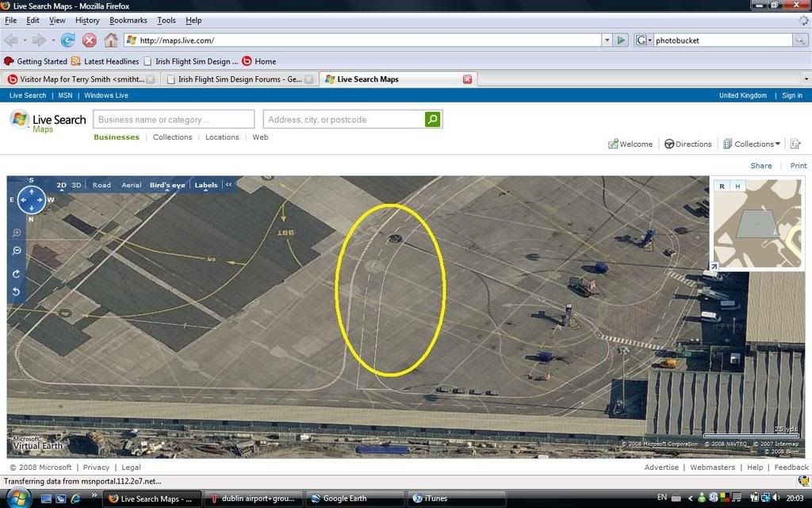Viewport: 812px width, 508px height.
Task: Switch mini map to hybrid (H) view
Action: coord(737,186)
